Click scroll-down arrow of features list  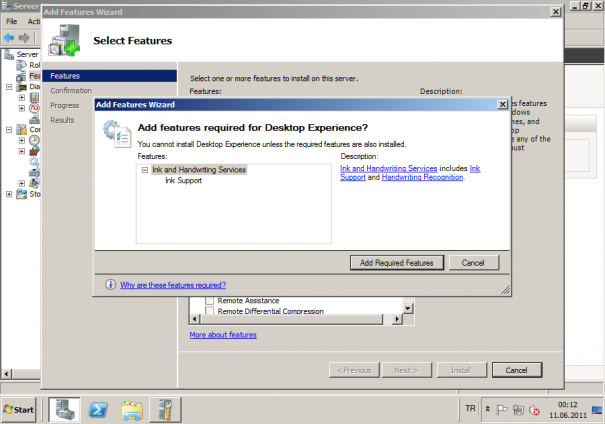(407, 308)
